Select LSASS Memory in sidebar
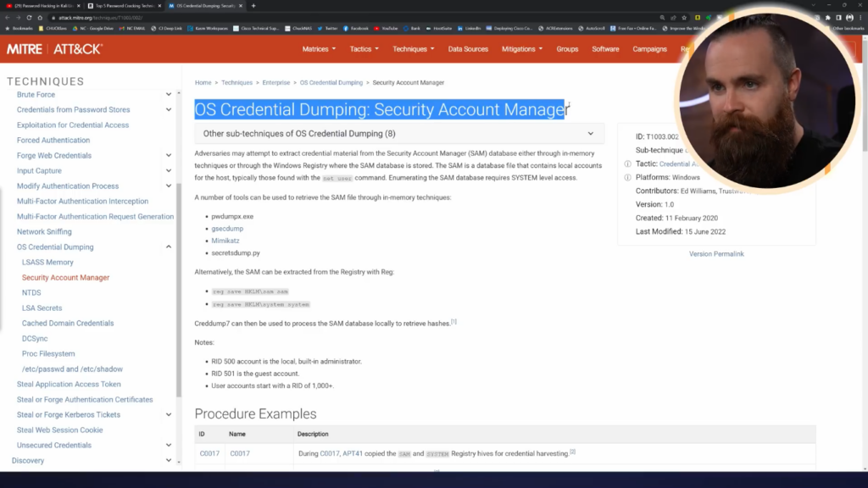The image size is (868, 488). [x=47, y=263]
